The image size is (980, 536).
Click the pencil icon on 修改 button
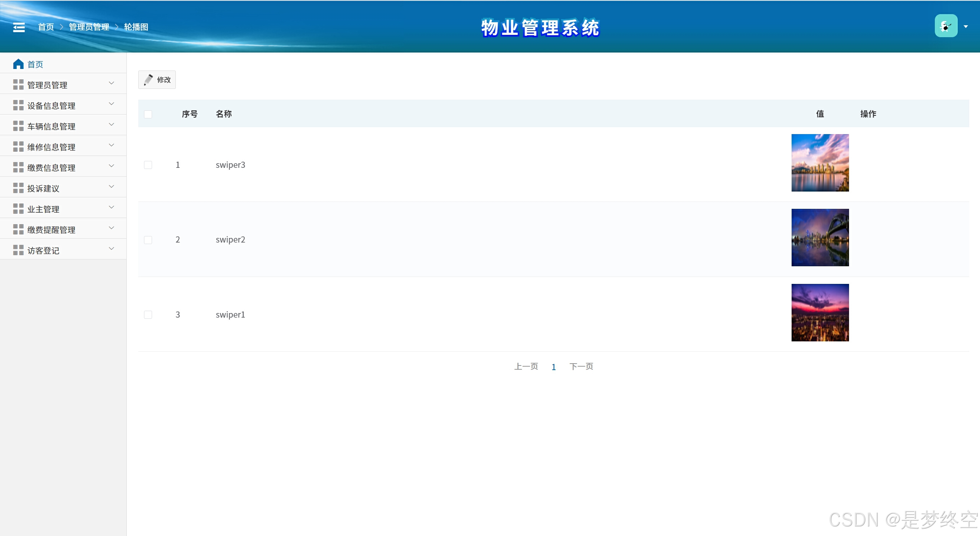tap(148, 80)
